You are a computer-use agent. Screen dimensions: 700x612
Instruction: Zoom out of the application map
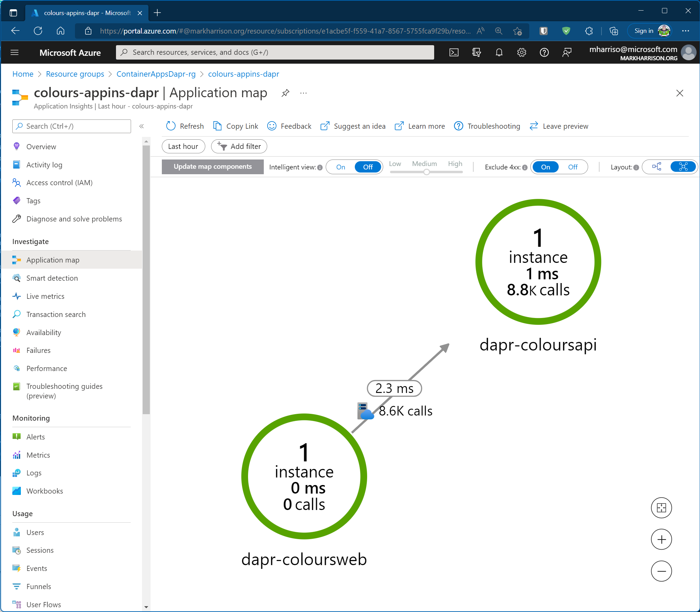(661, 571)
